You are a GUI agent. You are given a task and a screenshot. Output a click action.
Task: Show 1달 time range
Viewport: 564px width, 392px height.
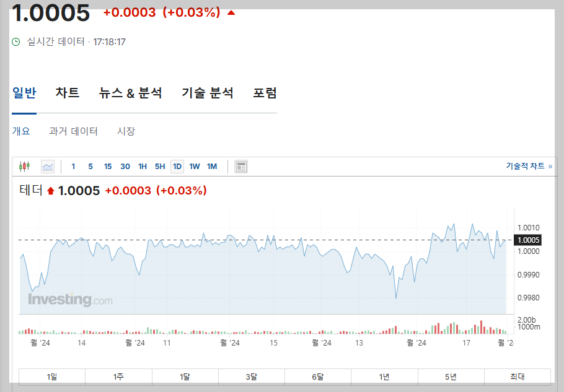185,377
